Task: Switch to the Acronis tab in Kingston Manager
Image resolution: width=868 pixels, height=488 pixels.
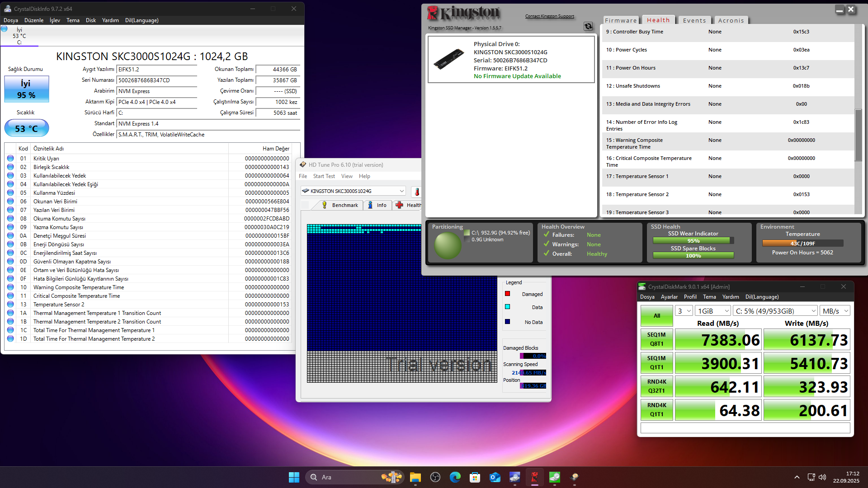Action: pos(731,20)
